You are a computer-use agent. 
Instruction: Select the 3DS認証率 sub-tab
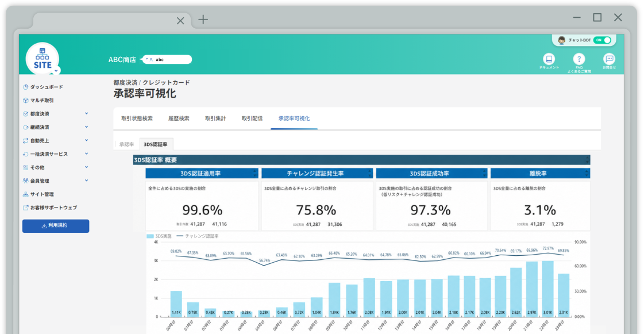point(156,144)
